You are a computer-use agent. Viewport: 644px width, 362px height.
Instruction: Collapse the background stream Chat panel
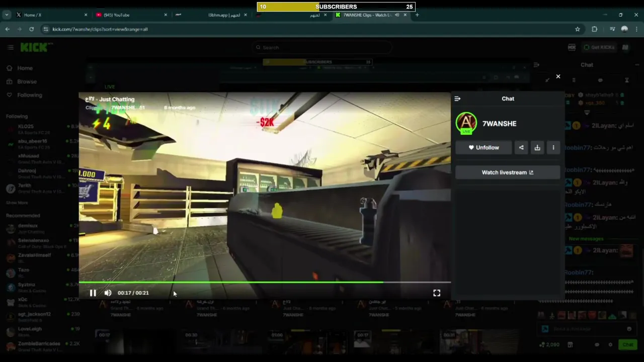click(536, 65)
